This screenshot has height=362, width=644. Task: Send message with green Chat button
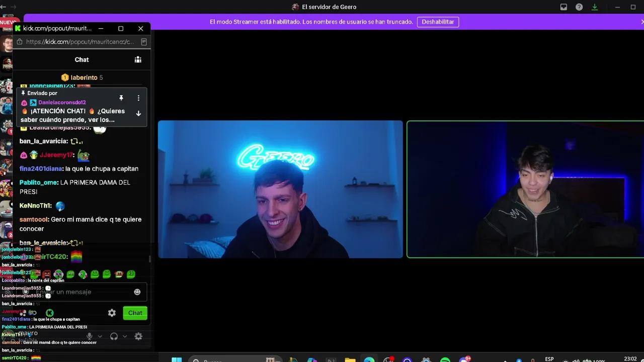point(135,313)
